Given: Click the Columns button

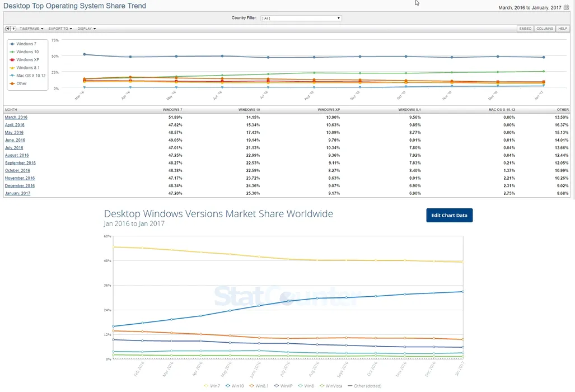Looking at the screenshot, I should pyautogui.click(x=545, y=29).
